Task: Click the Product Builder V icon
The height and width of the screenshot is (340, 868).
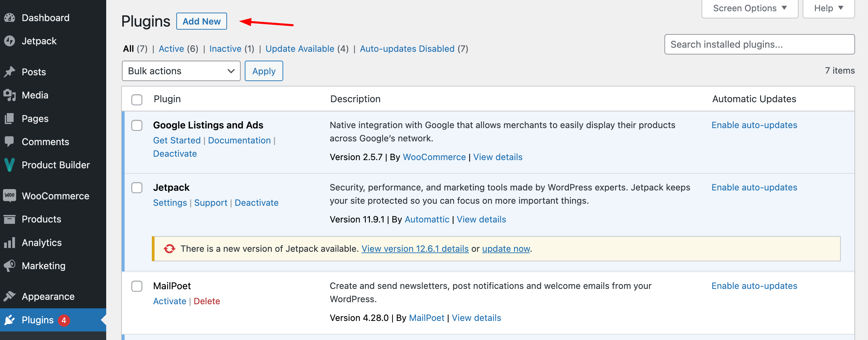Action: click(x=10, y=165)
